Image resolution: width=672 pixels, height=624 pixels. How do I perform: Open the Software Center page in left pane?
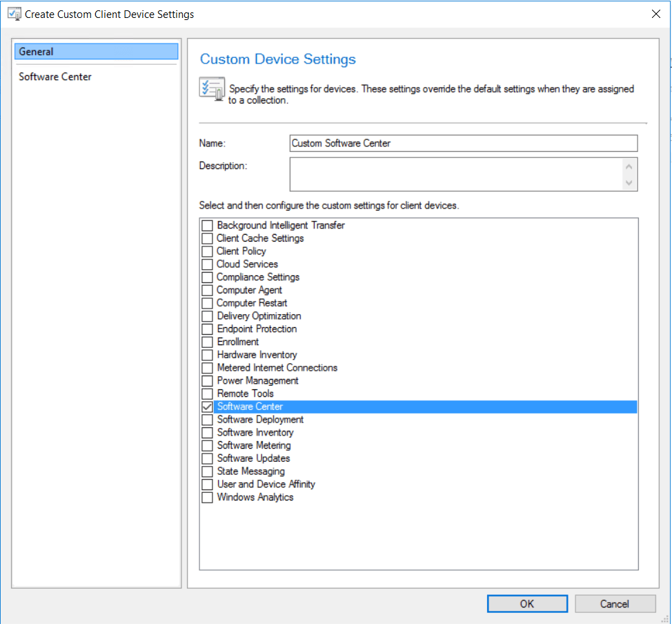(x=55, y=77)
